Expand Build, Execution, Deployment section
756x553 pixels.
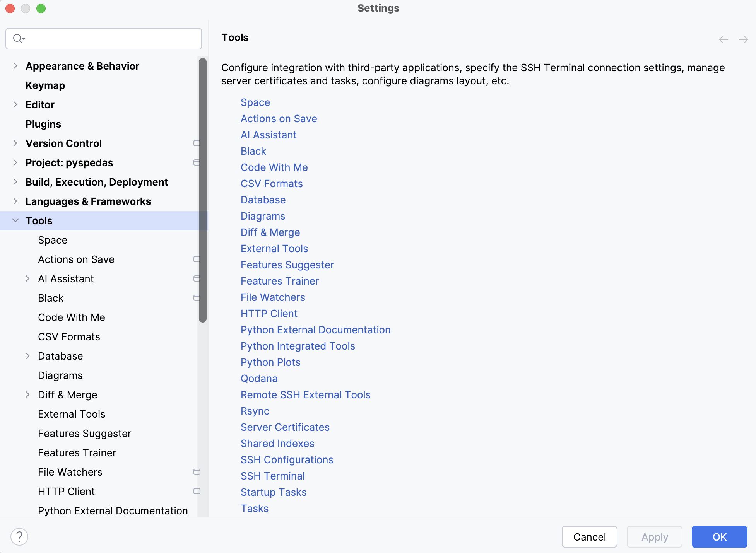click(x=15, y=182)
